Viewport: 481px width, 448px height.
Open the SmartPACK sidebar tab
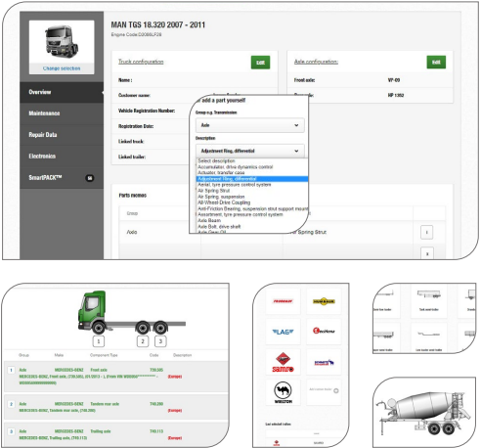tap(62, 178)
